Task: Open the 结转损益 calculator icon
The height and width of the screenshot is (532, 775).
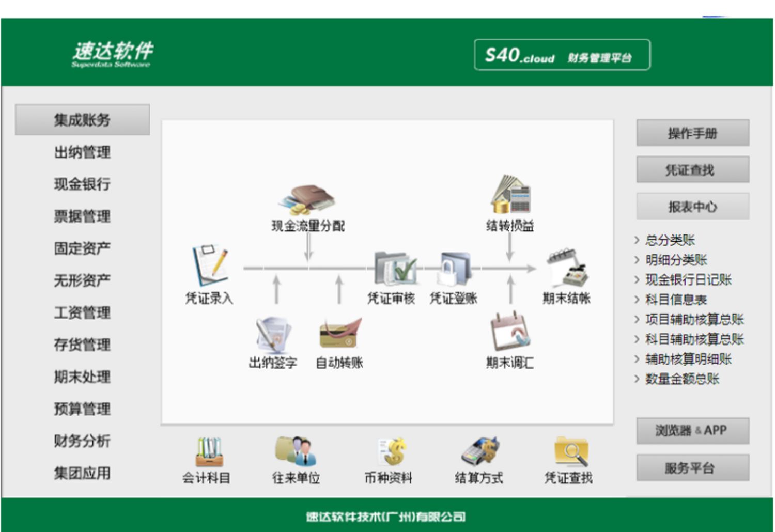Action: (510, 194)
